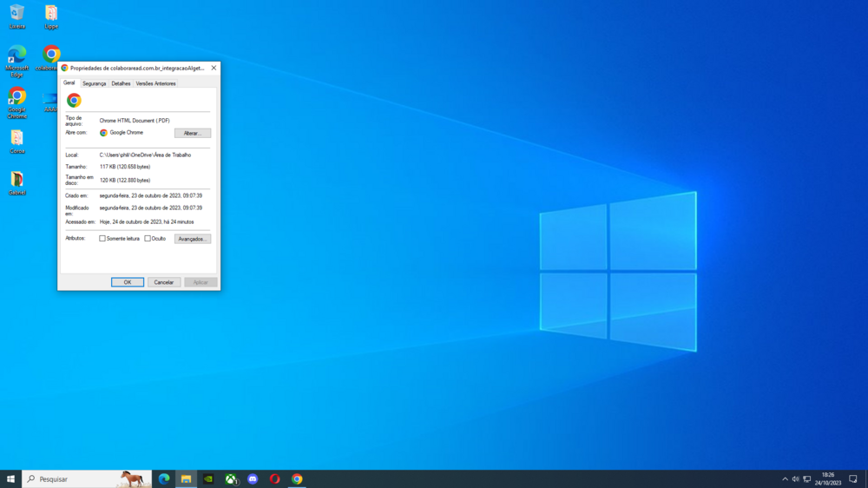Open File Explorer from the taskbar
Viewport: 868px width, 488px height.
pos(186,479)
